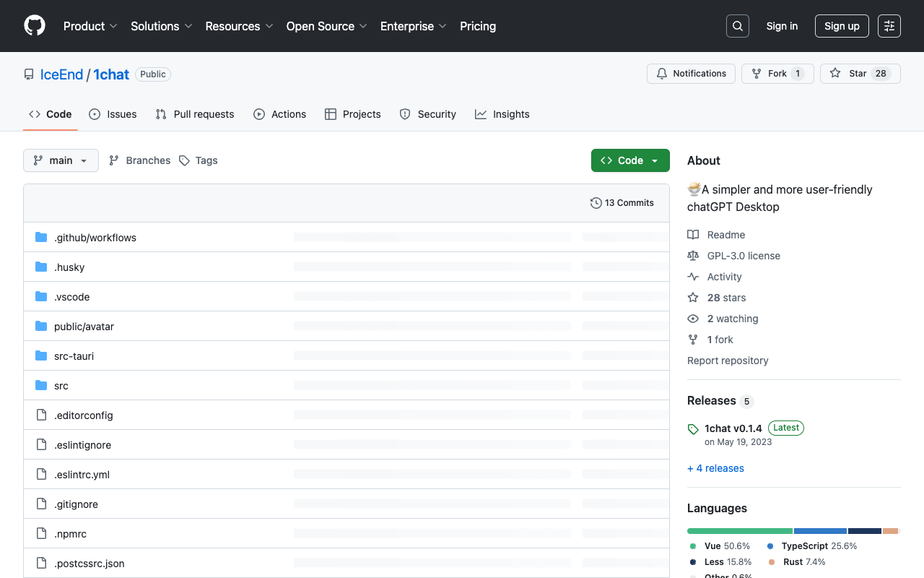Click the eye icon beside 2 watching
Viewport: 924px width, 578px height.
pyautogui.click(x=693, y=319)
